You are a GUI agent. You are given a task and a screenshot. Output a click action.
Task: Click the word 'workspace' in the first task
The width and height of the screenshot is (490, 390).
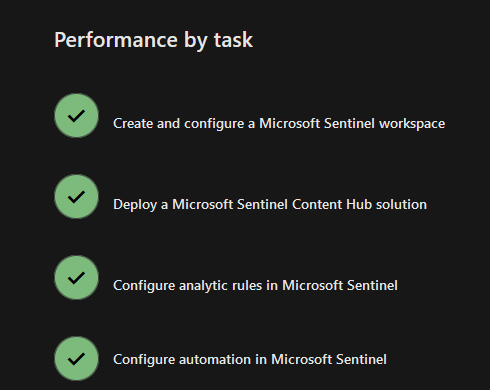(x=412, y=124)
